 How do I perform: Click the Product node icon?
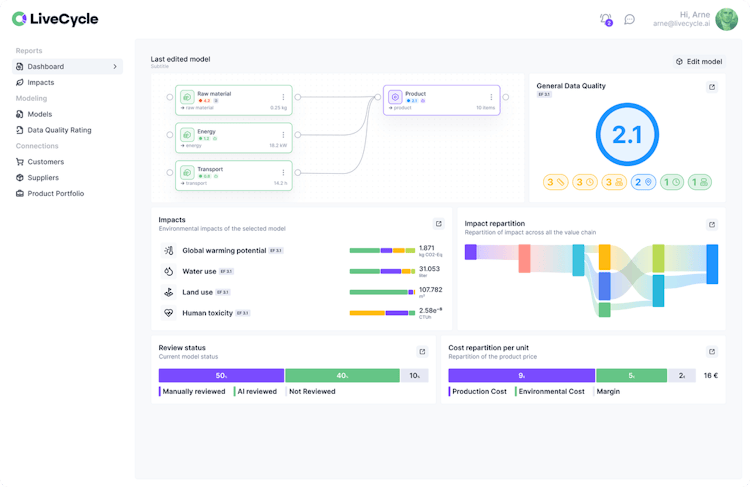pyautogui.click(x=394, y=97)
